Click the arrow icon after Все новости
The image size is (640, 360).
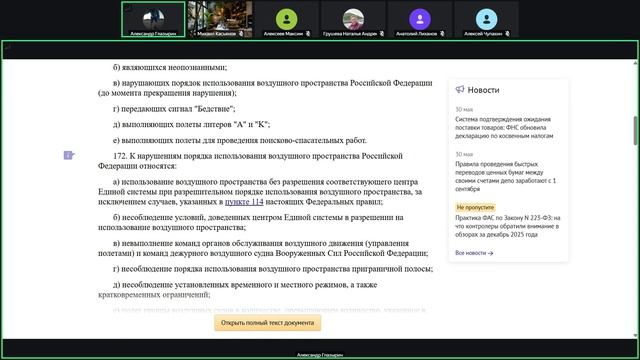(491, 253)
